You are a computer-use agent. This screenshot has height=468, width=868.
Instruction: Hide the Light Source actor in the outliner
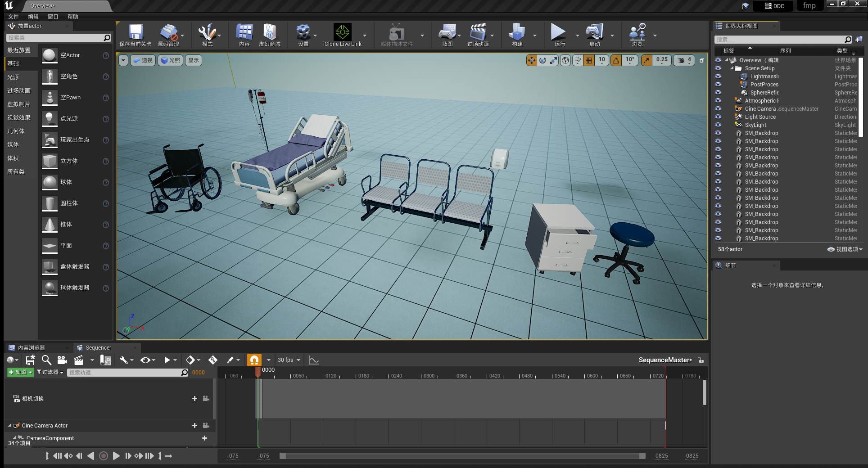(718, 117)
